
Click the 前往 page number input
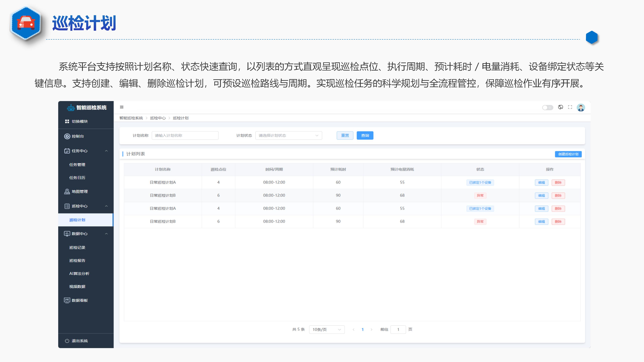tap(398, 329)
